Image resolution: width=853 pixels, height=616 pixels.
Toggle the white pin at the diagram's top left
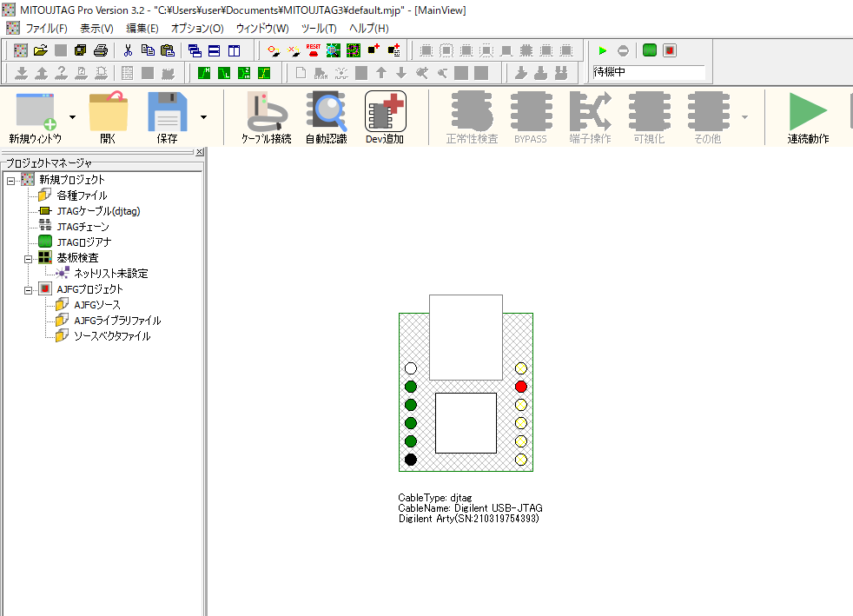tap(411, 368)
